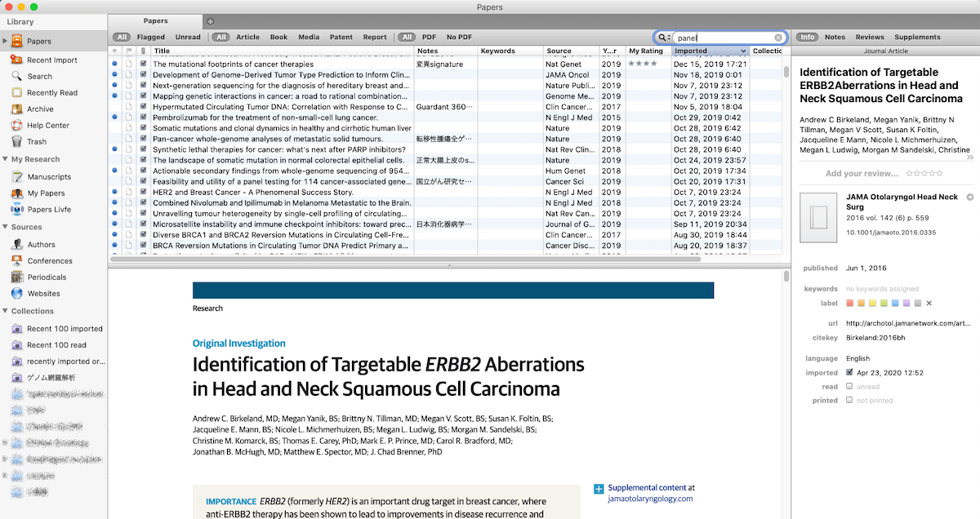
Task: Open Manuscripts under My Research
Action: (x=49, y=177)
